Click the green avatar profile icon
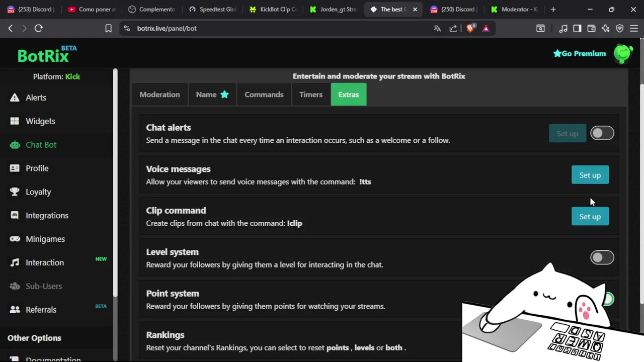This screenshot has height=362, width=644. click(x=623, y=54)
